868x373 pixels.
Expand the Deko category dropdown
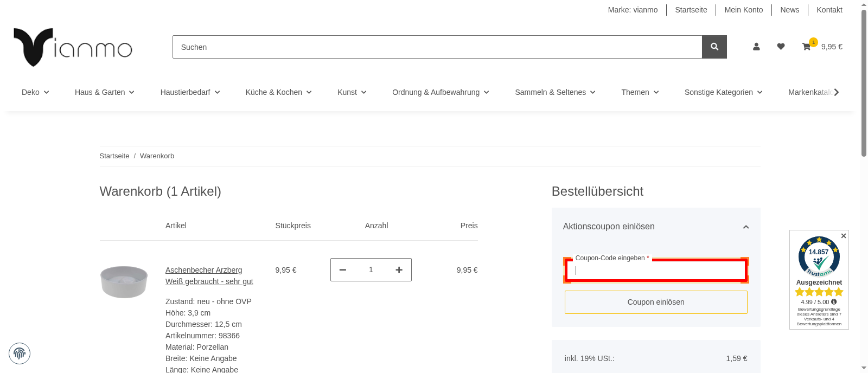pyautogui.click(x=35, y=92)
